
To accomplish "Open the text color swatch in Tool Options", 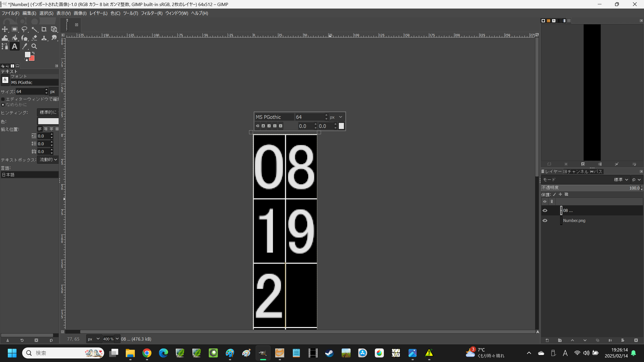I will [x=48, y=121].
